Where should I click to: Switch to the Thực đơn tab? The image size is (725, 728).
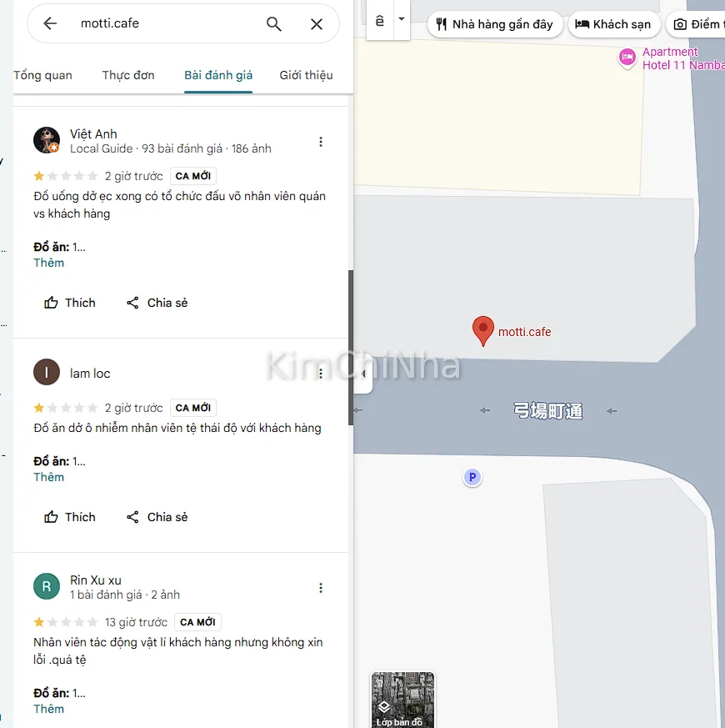pos(128,75)
